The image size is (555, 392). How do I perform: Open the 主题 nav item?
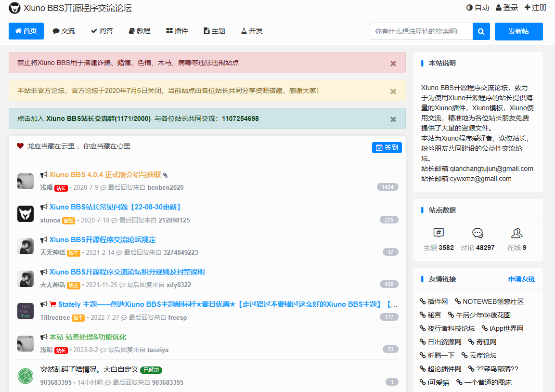pos(215,31)
